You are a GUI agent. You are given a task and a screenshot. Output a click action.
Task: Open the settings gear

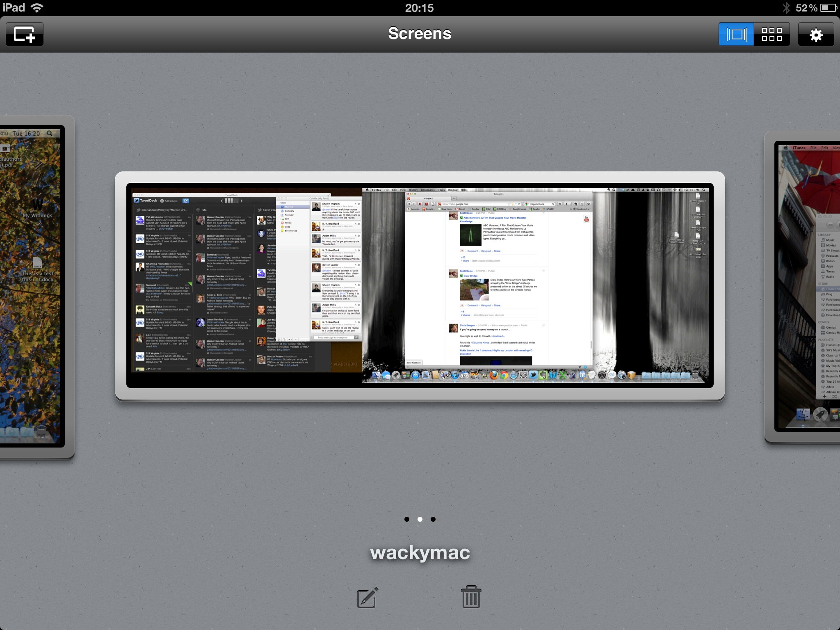tap(816, 34)
